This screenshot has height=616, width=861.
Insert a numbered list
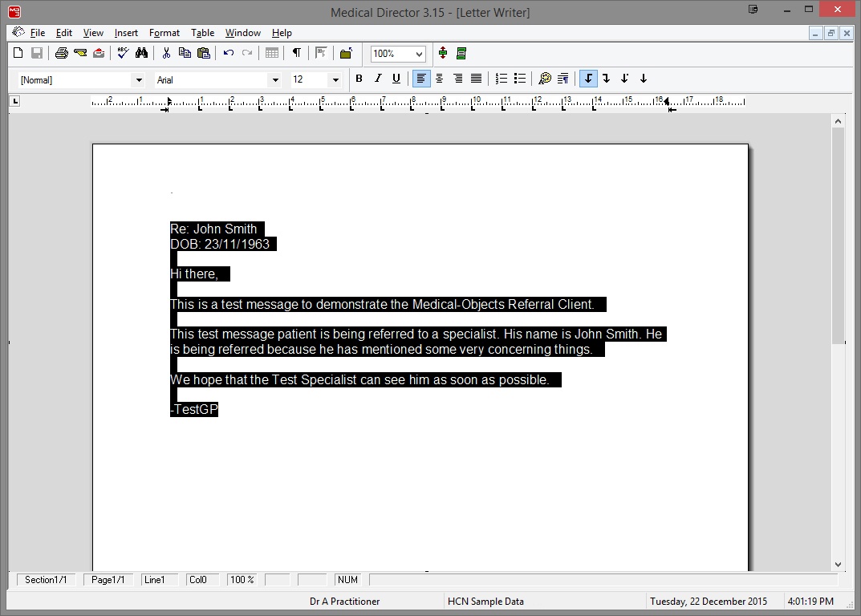coord(502,79)
